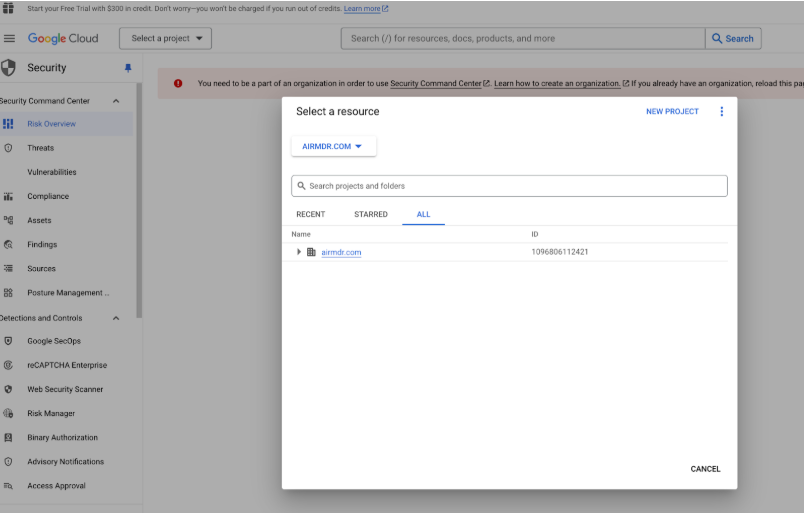This screenshot has height=513, width=804.
Task: Click the reCAPTCHA Enterprise icon
Action: [x=8, y=365]
